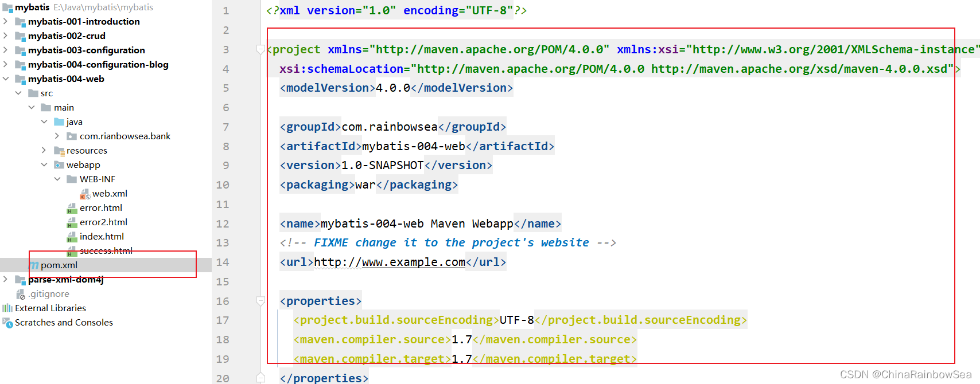The width and height of the screenshot is (980, 384).
Task: Click the .gitignore file icon
Action: [x=21, y=294]
